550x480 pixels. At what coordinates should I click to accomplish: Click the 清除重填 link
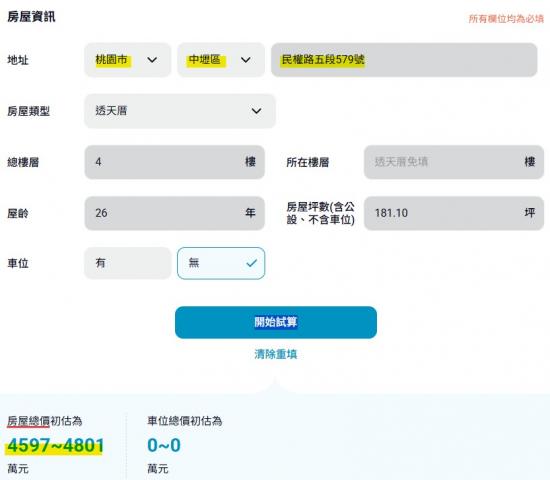pyautogui.click(x=276, y=354)
